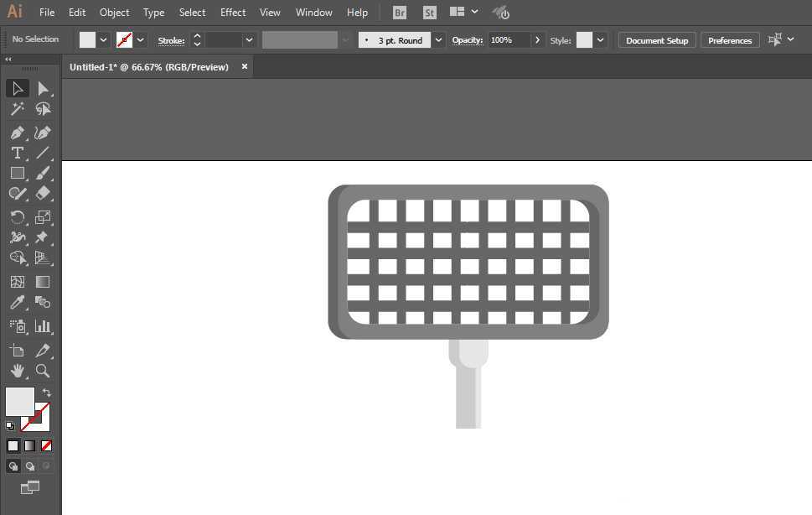Choose the Direct Selection tool
The height and width of the screenshot is (515, 812).
tap(43, 89)
